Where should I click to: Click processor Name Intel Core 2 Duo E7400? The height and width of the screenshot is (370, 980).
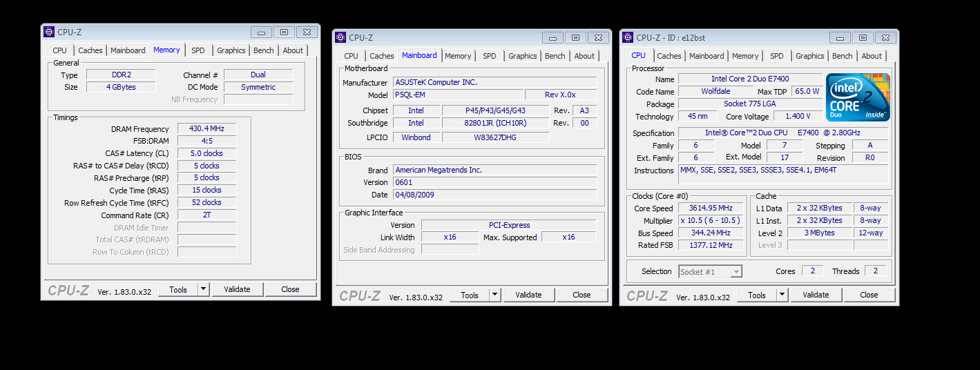pyautogui.click(x=750, y=79)
